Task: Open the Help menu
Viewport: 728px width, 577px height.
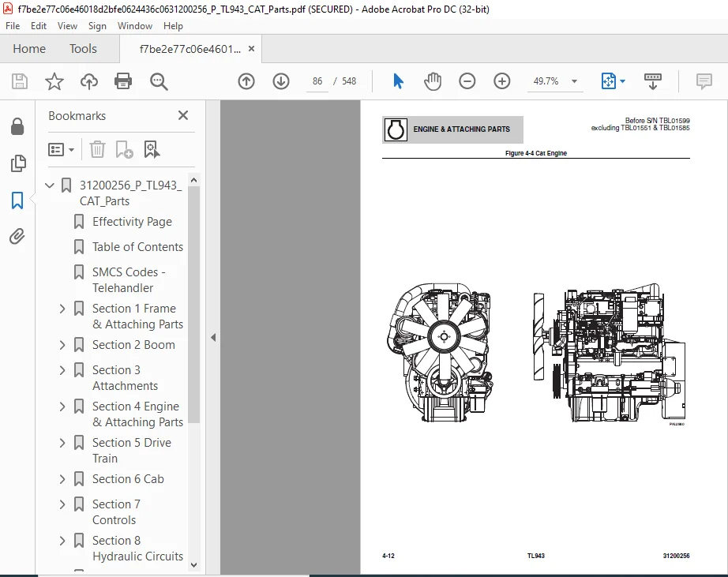Action: pyautogui.click(x=173, y=26)
